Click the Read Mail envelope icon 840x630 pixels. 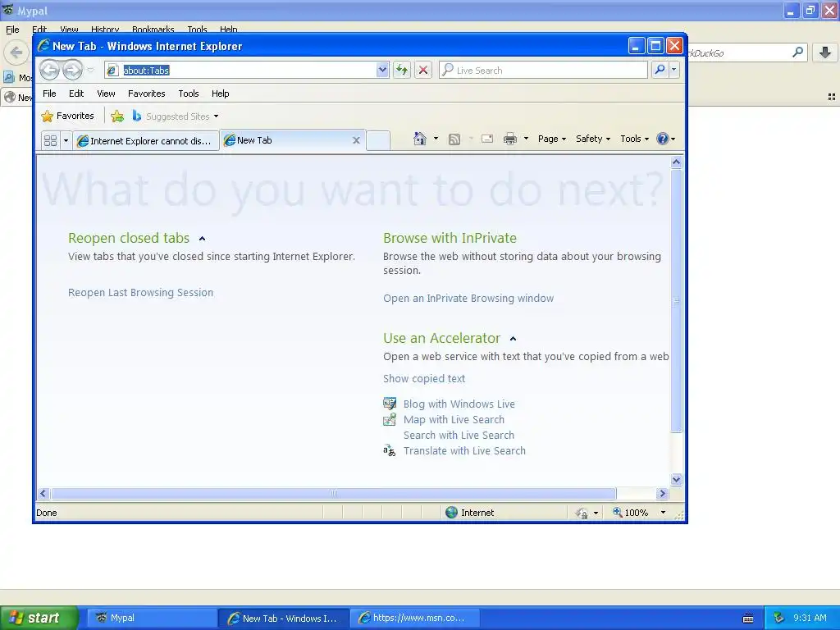(x=487, y=139)
